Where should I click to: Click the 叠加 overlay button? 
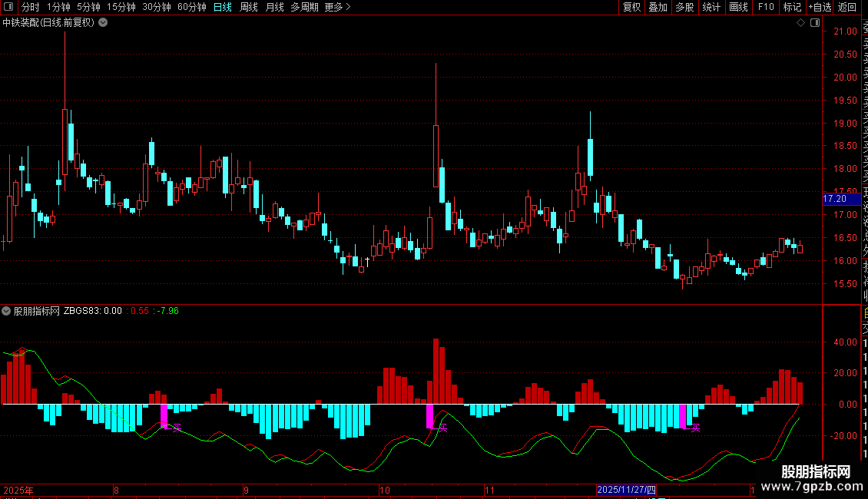658,7
